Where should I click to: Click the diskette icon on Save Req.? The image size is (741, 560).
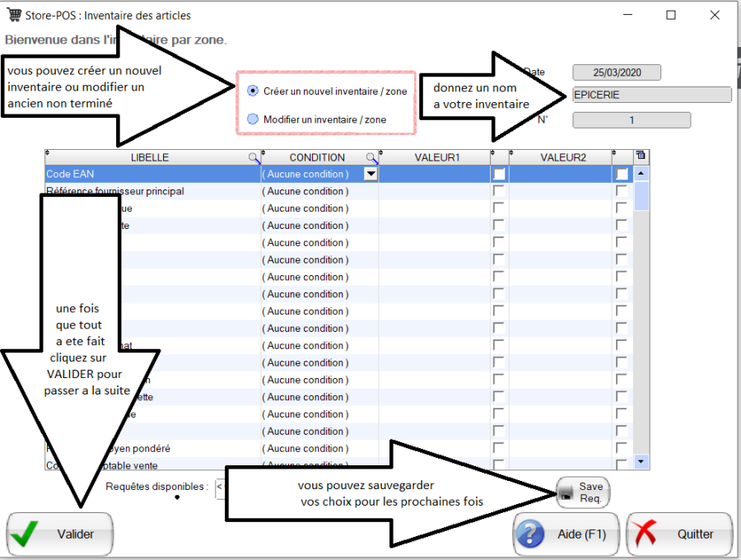pos(567,492)
